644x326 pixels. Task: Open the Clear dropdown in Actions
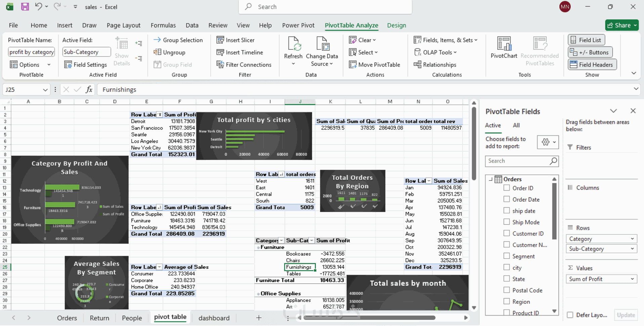(363, 40)
